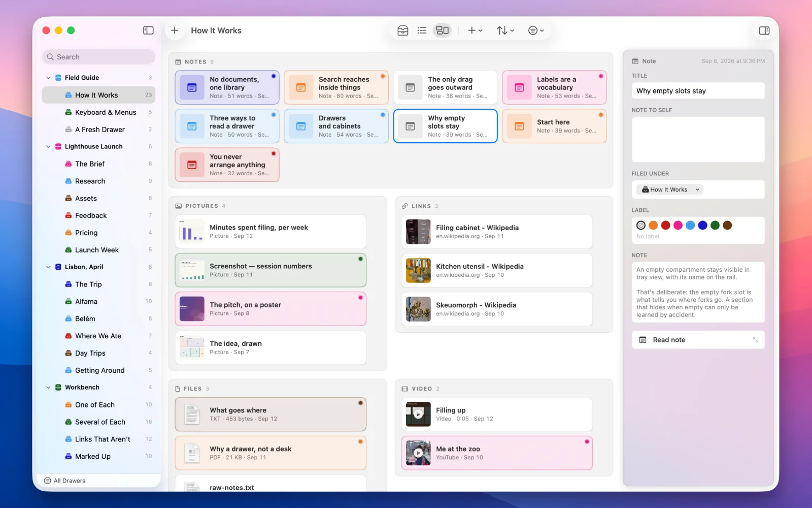The height and width of the screenshot is (508, 812).
Task: Click the All Drawers button
Action: [64, 481]
